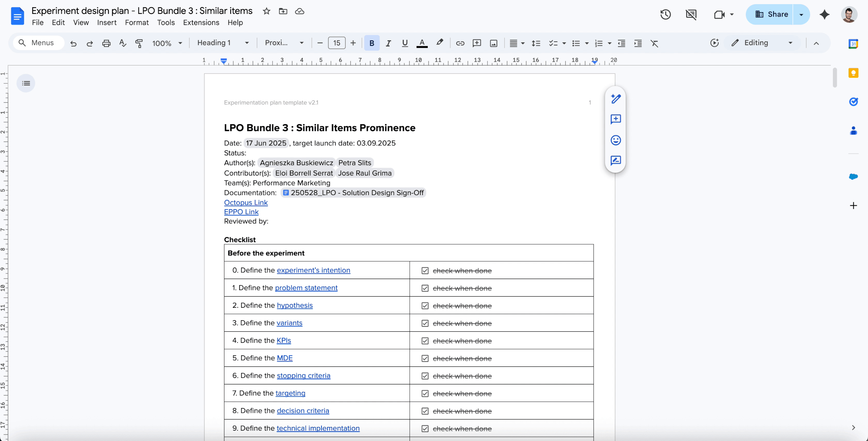
Task: Click the add emoji reaction icon
Action: (x=615, y=140)
